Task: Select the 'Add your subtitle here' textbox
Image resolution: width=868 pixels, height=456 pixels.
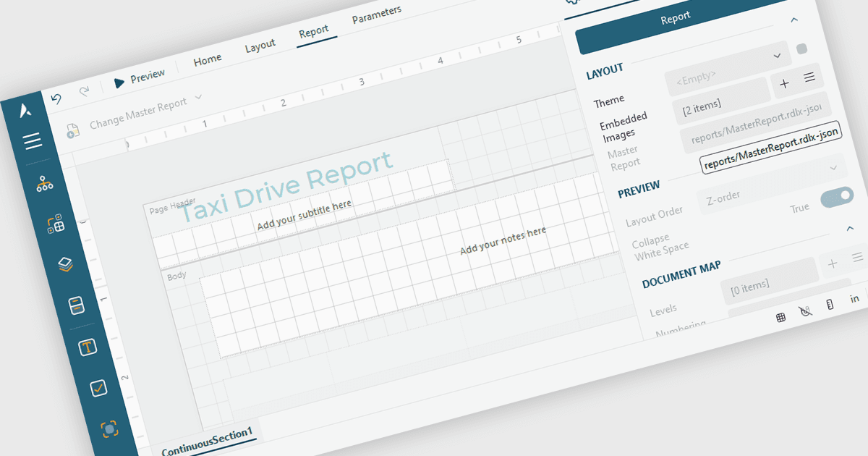Action: (305, 215)
